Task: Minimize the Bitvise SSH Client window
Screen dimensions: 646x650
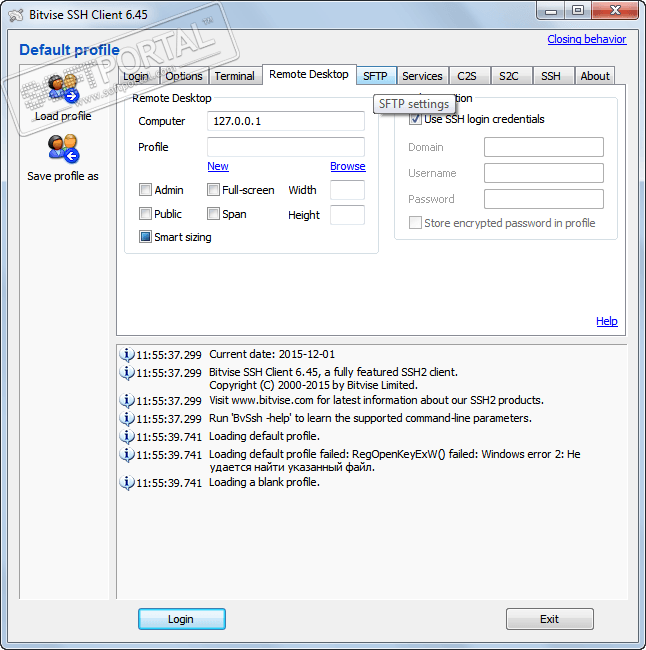Action: [x=551, y=11]
